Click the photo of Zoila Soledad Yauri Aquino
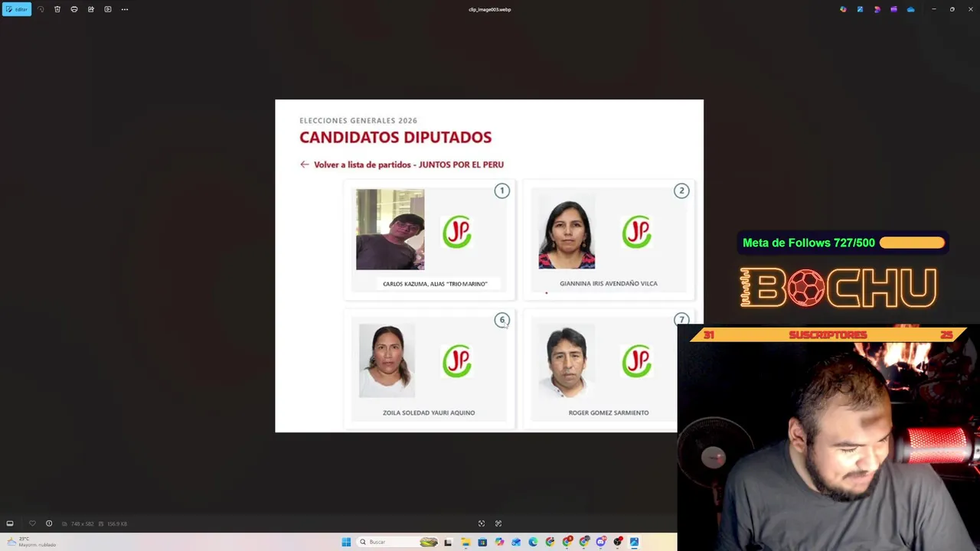This screenshot has width=980, height=551. (387, 361)
